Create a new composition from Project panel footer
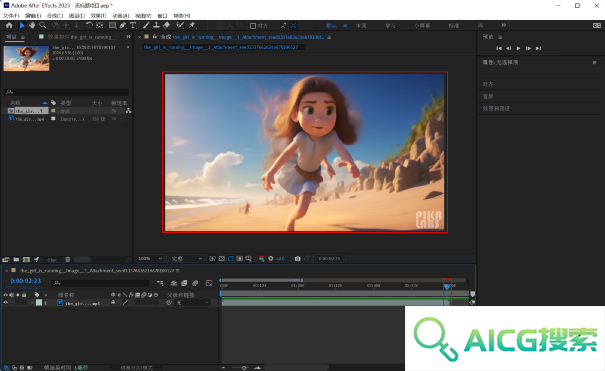This screenshot has width=605, height=371. pyautogui.click(x=26, y=260)
